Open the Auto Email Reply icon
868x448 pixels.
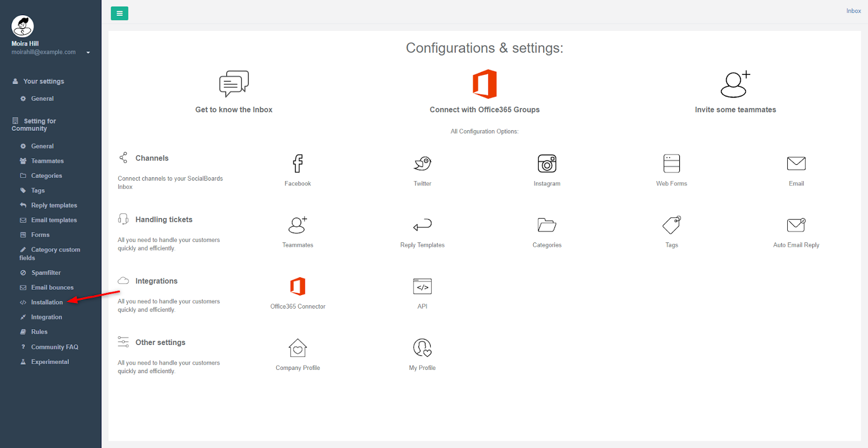tap(796, 225)
